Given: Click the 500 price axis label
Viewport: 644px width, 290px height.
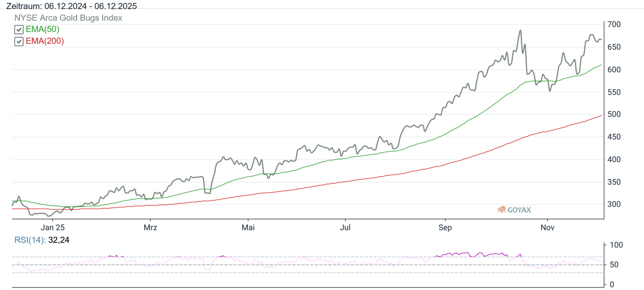Looking at the screenshot, I should coord(614,114).
